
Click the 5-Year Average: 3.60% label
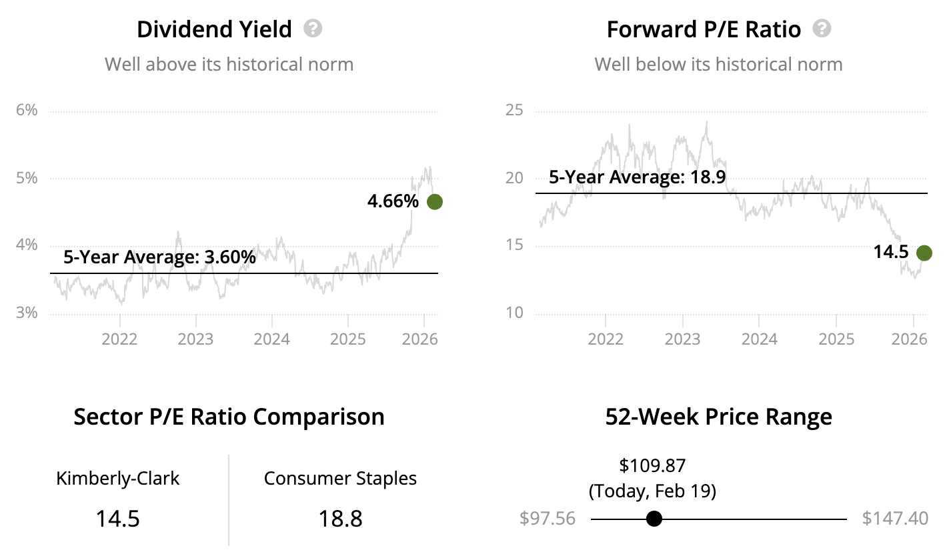point(159,257)
